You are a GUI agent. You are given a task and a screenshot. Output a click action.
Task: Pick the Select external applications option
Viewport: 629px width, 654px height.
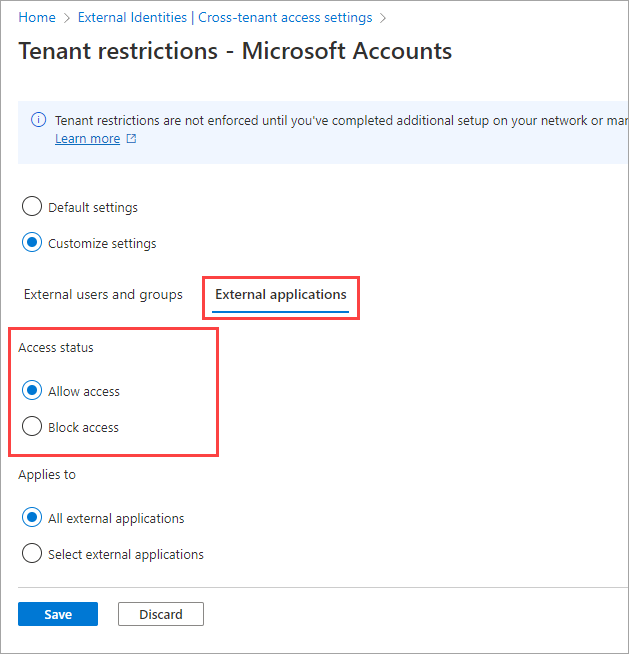pyautogui.click(x=32, y=554)
